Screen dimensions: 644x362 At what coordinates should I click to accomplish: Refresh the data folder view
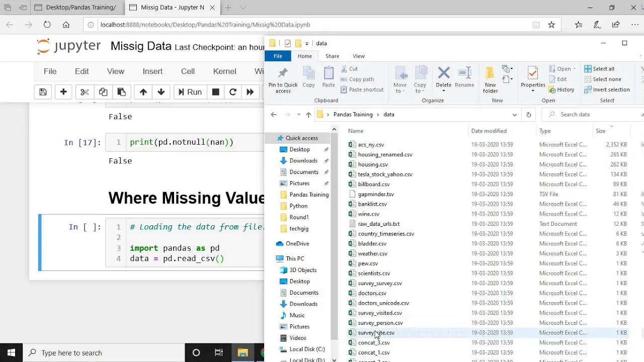[528, 115]
